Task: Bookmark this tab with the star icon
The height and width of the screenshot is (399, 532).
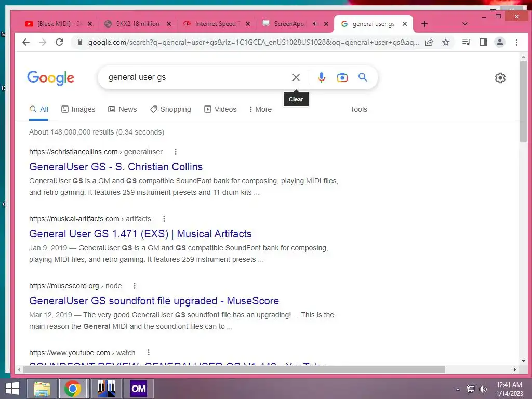Action: click(446, 42)
